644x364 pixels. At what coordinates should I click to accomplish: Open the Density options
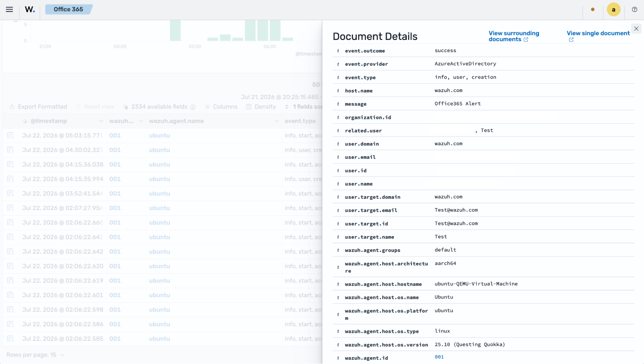tap(261, 107)
